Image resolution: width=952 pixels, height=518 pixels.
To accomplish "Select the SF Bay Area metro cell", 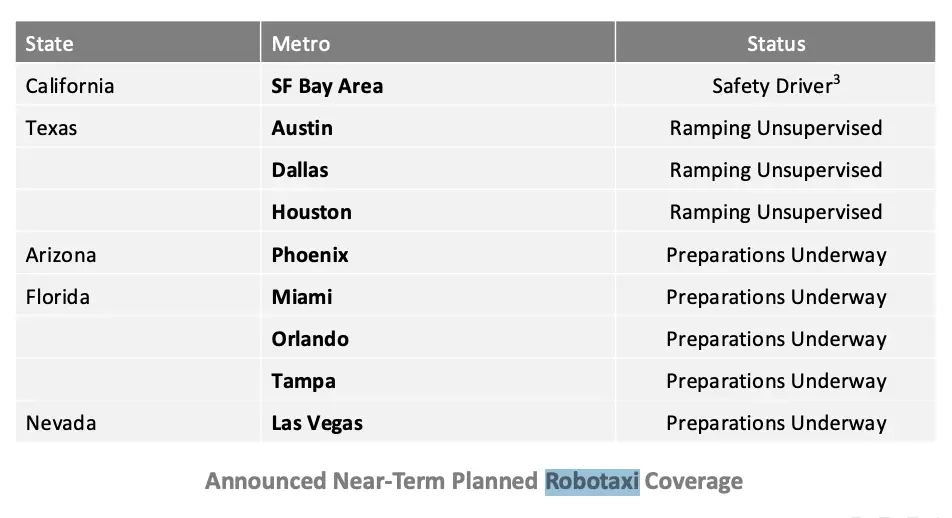I will [327, 86].
